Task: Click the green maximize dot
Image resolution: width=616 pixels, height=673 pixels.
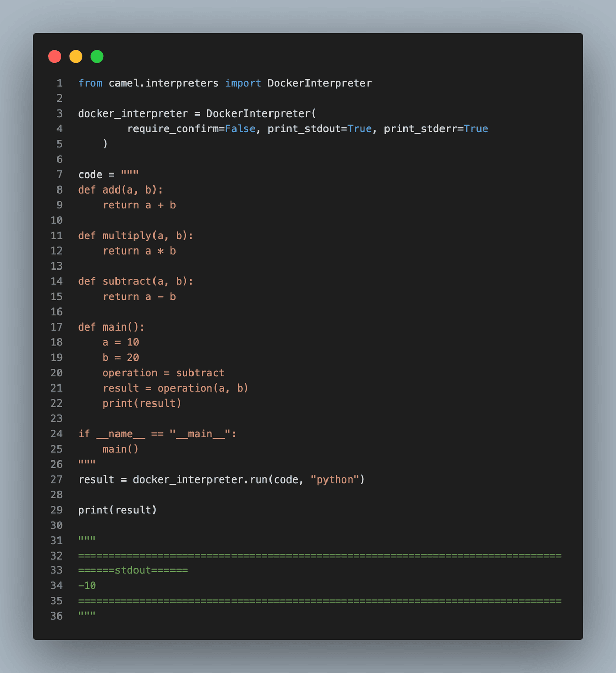Action: click(x=97, y=56)
